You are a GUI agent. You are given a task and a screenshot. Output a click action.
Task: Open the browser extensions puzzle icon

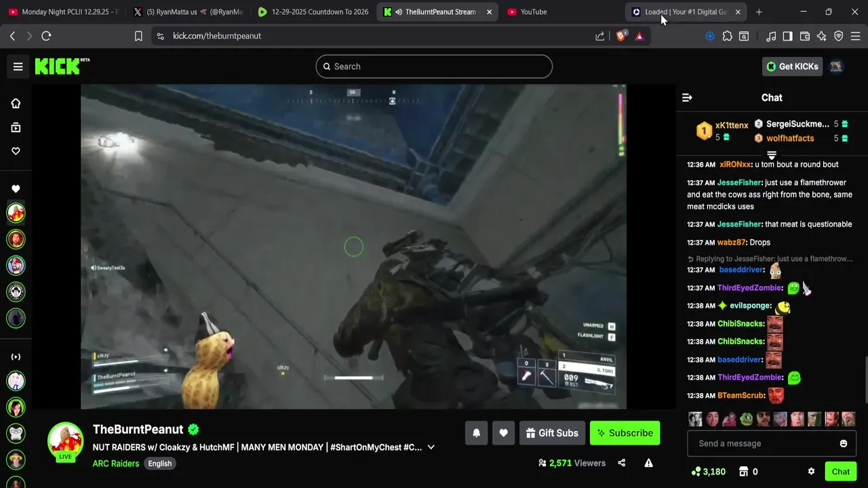click(727, 36)
